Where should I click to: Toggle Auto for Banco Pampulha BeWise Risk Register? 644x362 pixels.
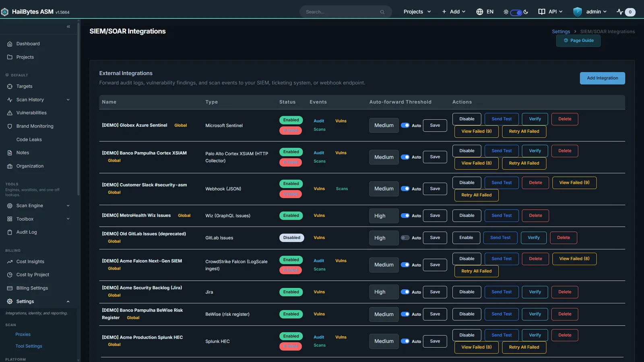click(405, 314)
